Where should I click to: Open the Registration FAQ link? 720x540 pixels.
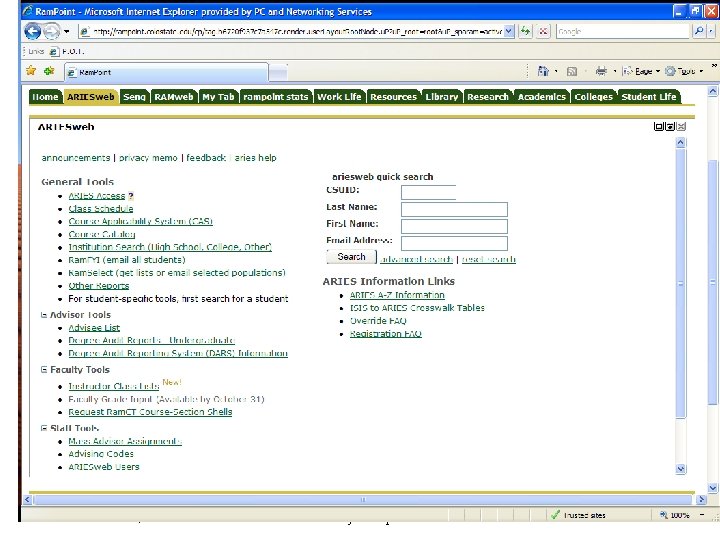(x=386, y=334)
